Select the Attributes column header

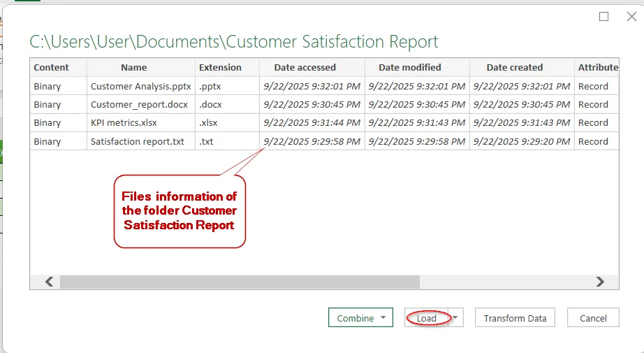pyautogui.click(x=597, y=67)
